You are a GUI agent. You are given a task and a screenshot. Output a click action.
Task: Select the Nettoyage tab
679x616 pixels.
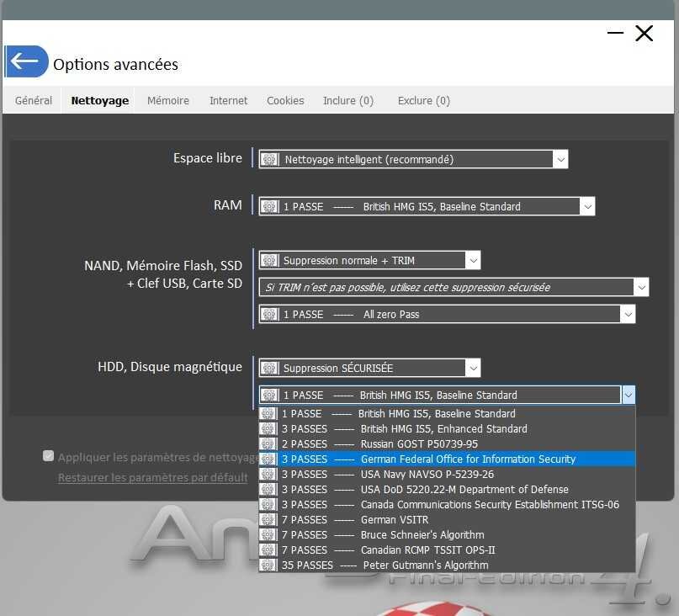click(x=99, y=100)
